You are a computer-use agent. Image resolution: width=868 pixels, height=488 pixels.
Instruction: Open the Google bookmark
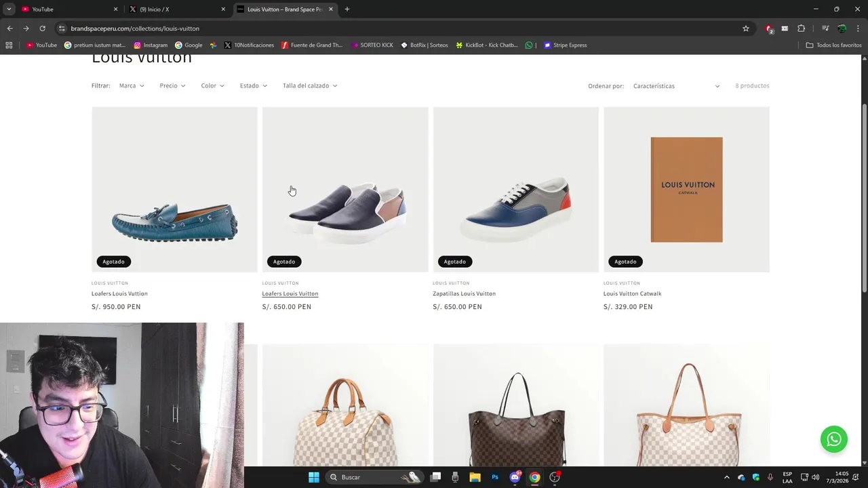click(189, 45)
